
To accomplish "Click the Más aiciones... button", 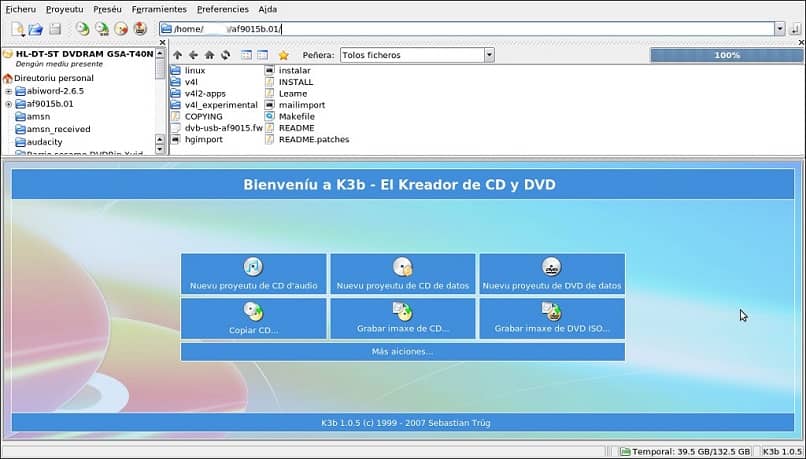I will point(403,352).
